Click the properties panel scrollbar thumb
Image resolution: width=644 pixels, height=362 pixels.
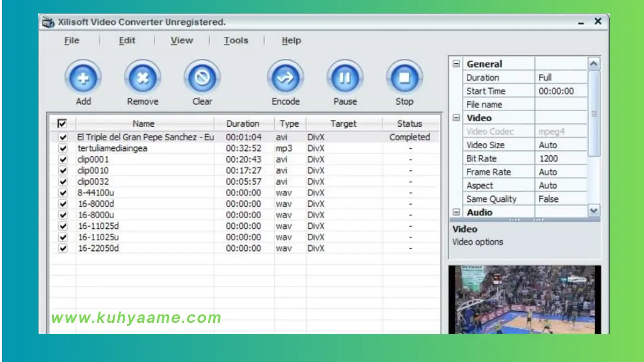point(594,114)
